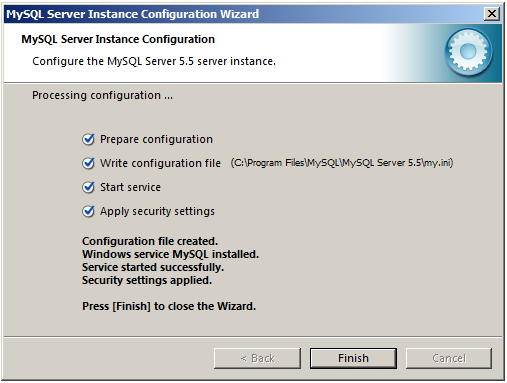Image resolution: width=507 pixels, height=383 pixels.
Task: Click the my.ini file path text
Action: tap(342, 163)
